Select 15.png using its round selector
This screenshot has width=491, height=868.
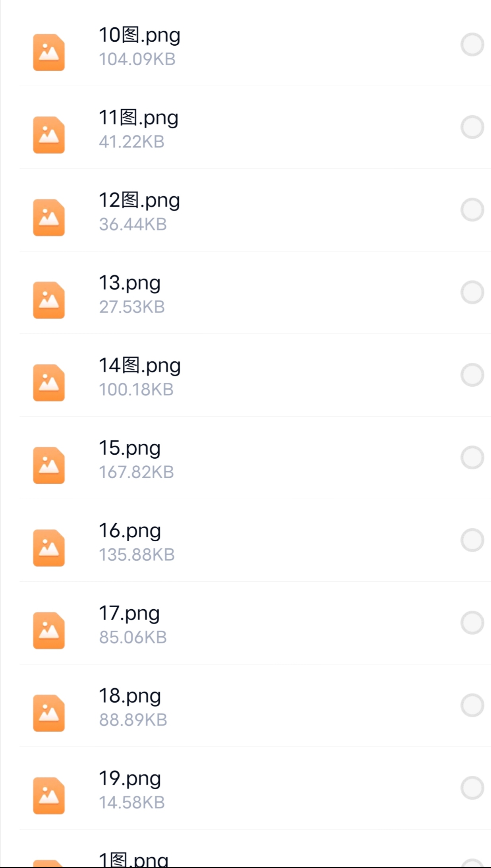[472, 457]
